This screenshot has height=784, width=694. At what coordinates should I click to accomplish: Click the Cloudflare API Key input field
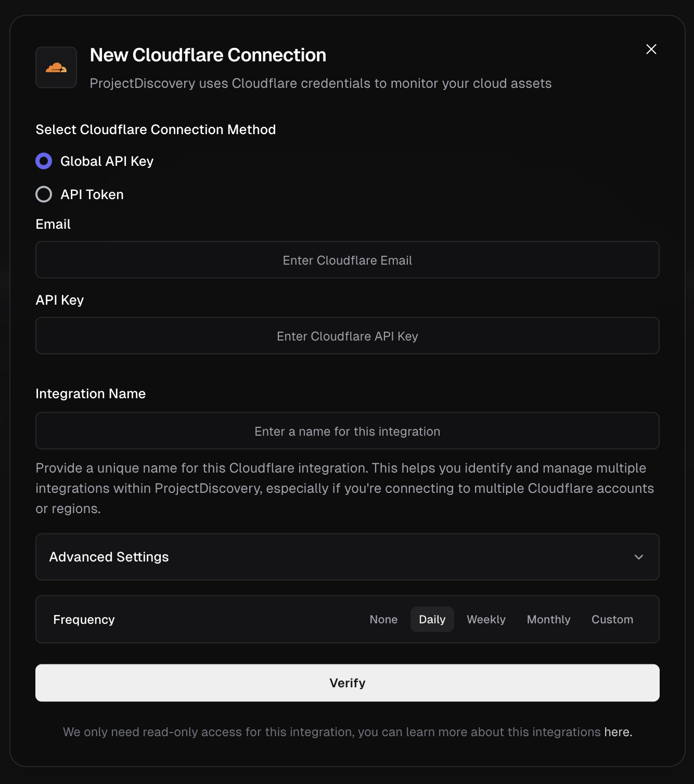[347, 336]
